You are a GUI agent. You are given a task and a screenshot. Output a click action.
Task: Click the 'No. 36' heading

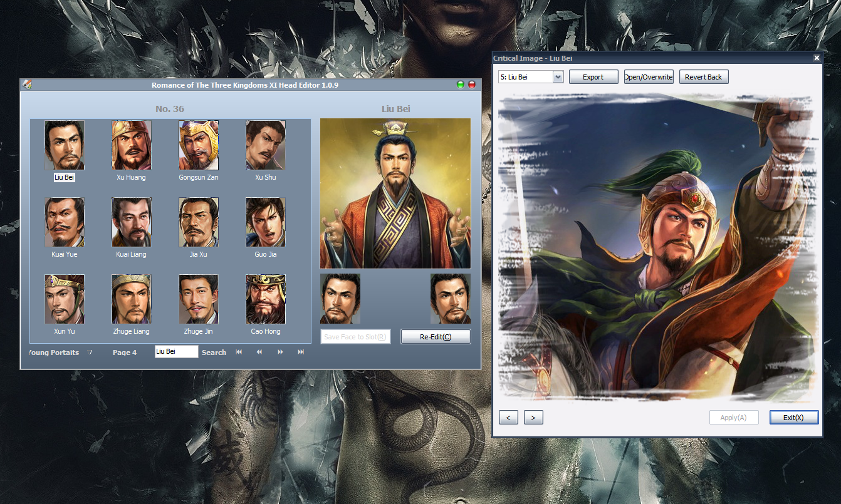tap(170, 109)
